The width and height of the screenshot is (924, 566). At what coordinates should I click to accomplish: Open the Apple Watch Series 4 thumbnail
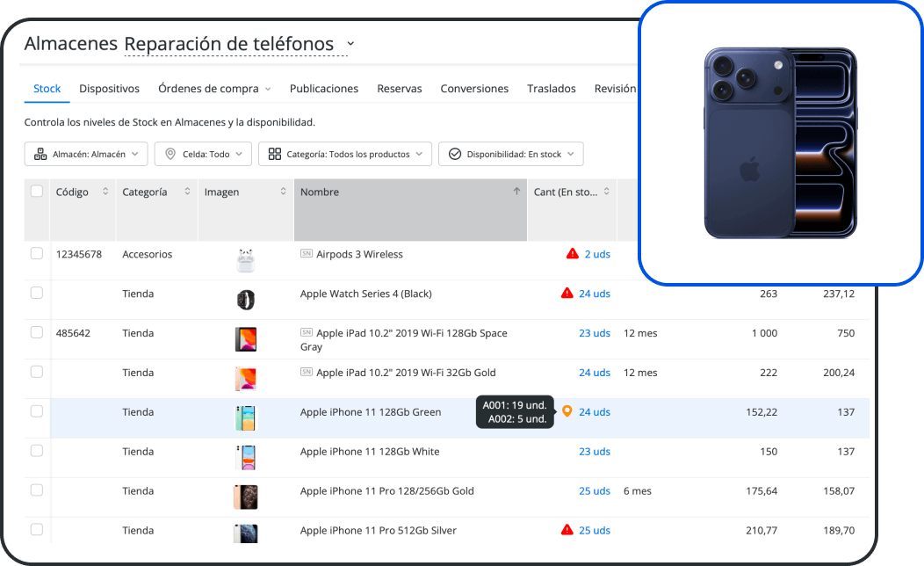(x=246, y=300)
